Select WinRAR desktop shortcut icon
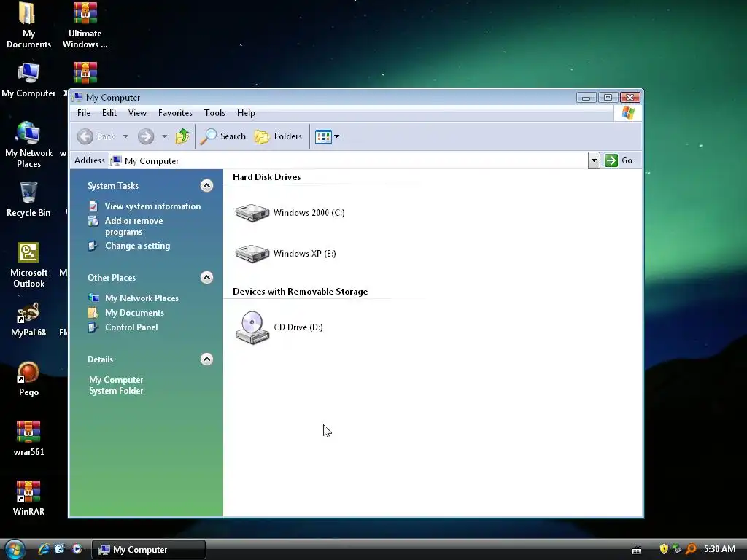 tap(28, 498)
